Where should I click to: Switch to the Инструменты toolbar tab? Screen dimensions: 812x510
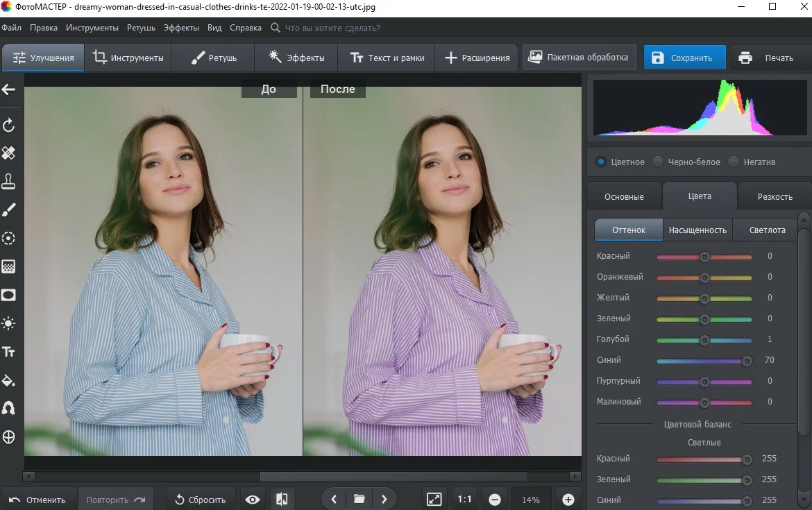point(128,58)
